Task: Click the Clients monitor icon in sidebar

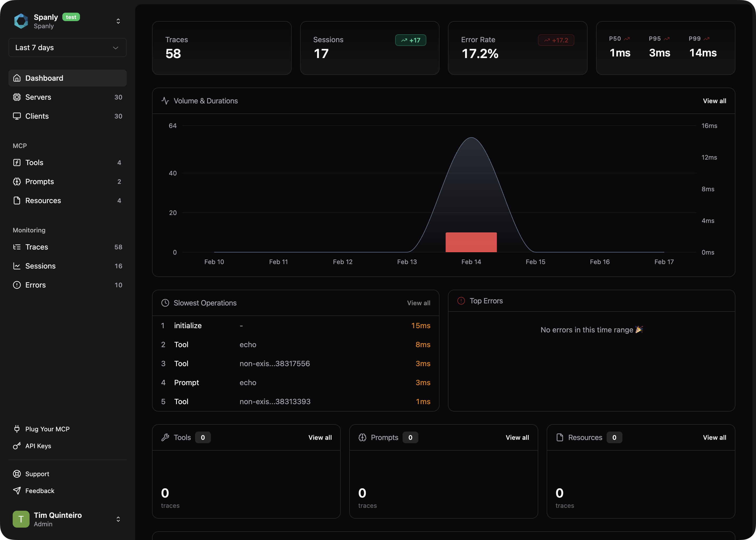Action: (x=17, y=116)
